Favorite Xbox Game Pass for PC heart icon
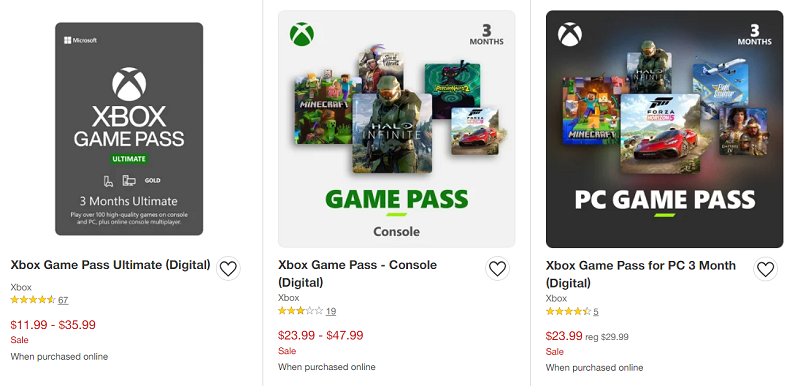The height and width of the screenshot is (386, 800). pos(765,269)
